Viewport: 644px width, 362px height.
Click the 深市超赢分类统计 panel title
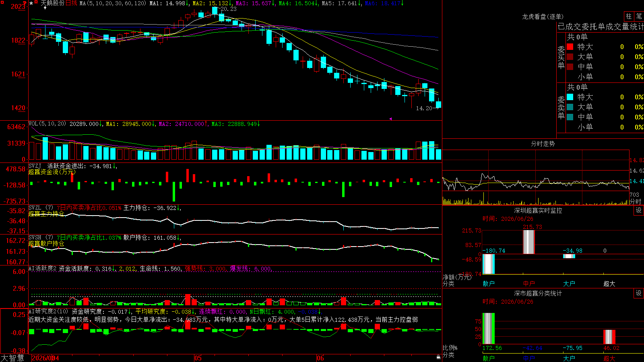tap(538, 293)
